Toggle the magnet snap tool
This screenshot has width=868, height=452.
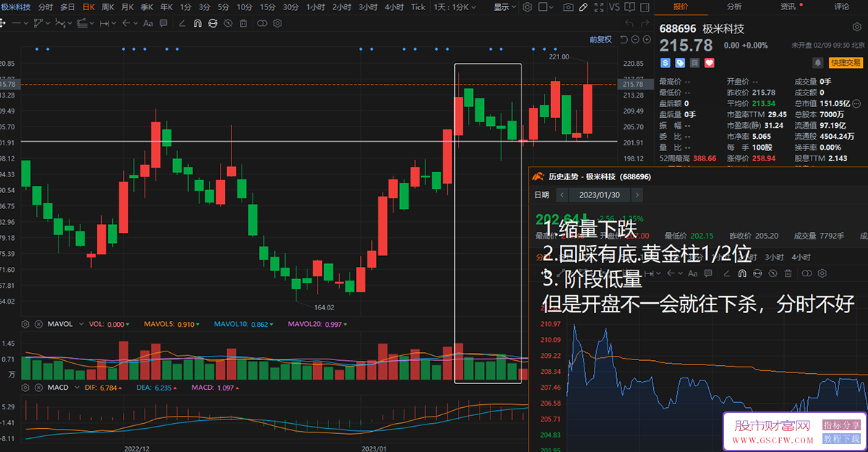(x=197, y=23)
